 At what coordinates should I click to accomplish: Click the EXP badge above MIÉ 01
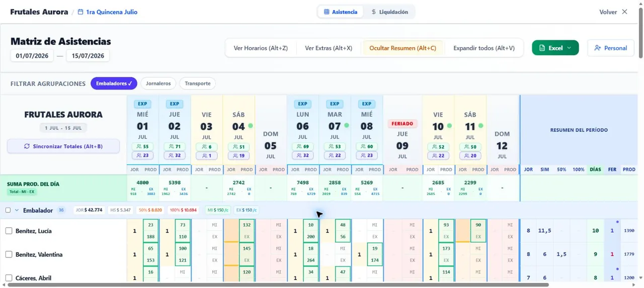click(142, 104)
